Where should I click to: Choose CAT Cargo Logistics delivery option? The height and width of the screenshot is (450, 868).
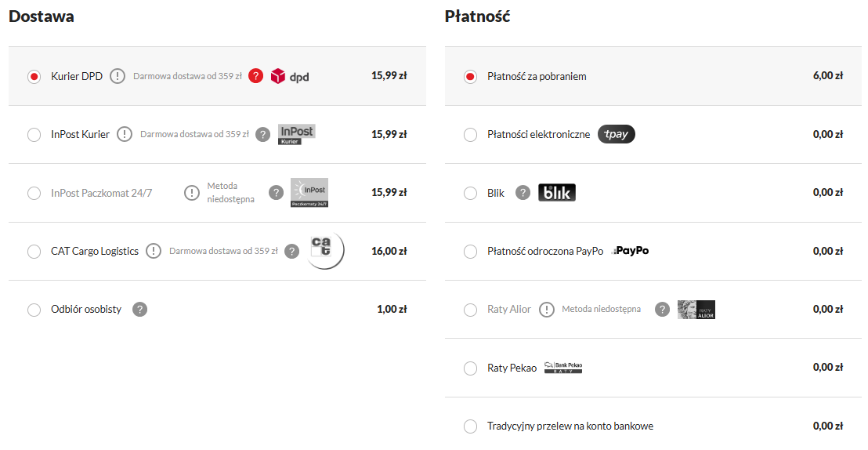point(34,252)
